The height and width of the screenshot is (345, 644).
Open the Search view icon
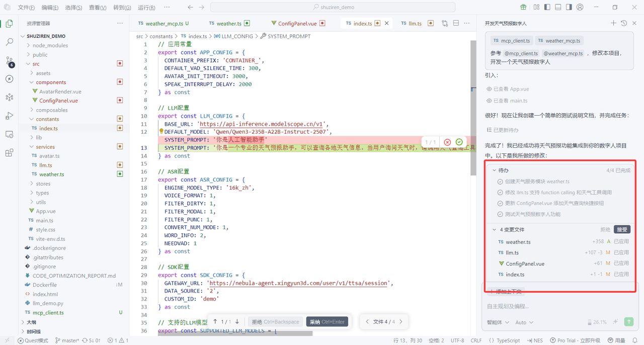point(9,42)
